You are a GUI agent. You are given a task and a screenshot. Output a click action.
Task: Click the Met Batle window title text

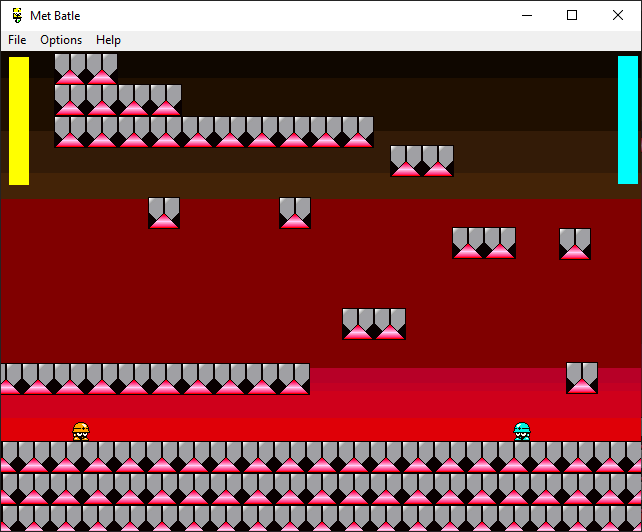point(55,16)
